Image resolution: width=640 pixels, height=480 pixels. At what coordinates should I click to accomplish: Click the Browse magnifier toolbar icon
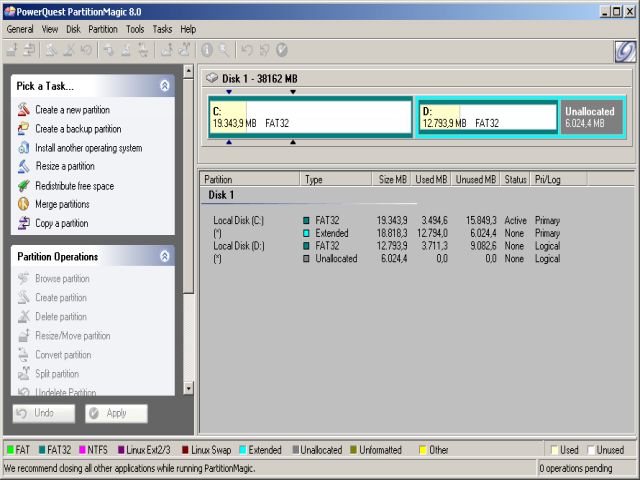pos(224,50)
